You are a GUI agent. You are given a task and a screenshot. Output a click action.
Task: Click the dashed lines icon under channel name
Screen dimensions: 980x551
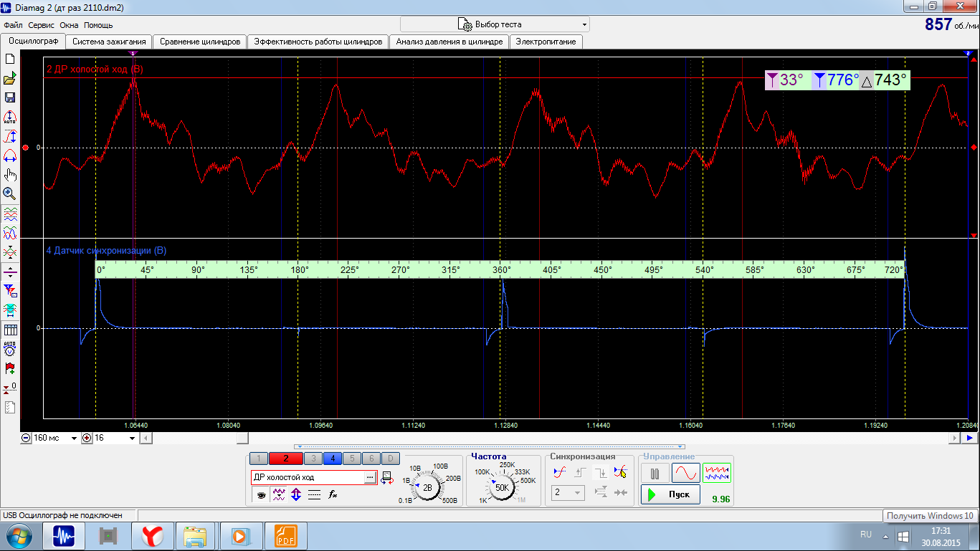(314, 494)
